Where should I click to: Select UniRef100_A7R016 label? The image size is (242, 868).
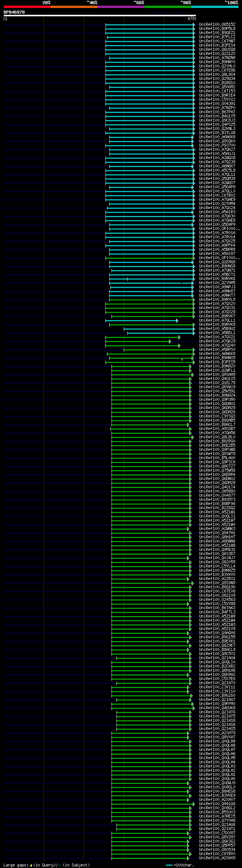(x=217, y=233)
